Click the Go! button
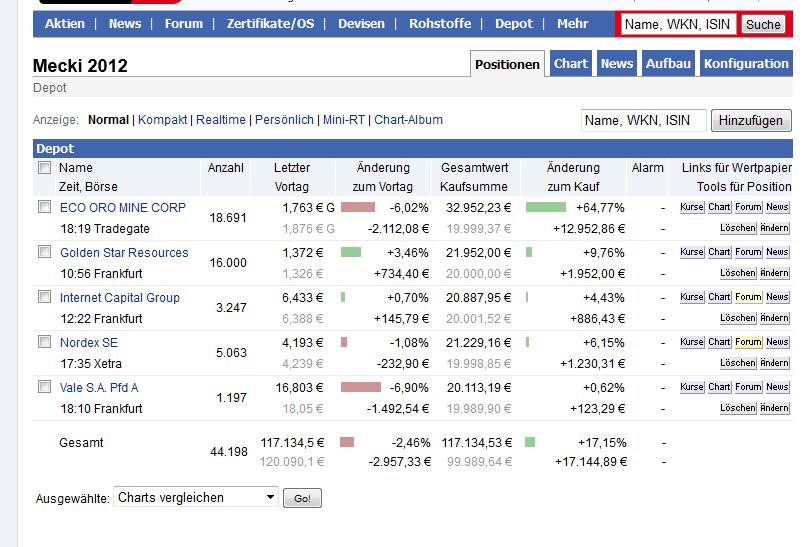 pyautogui.click(x=302, y=499)
